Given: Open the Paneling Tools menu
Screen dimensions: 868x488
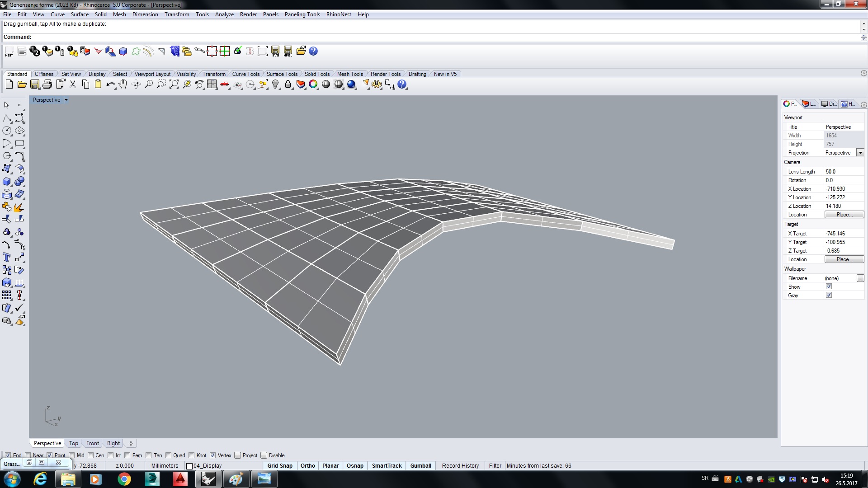Looking at the screenshot, I should 302,14.
